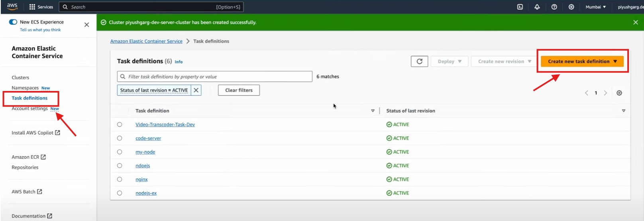The width and height of the screenshot is (644, 221).
Task: Click the help question mark icon
Action: (x=554, y=7)
